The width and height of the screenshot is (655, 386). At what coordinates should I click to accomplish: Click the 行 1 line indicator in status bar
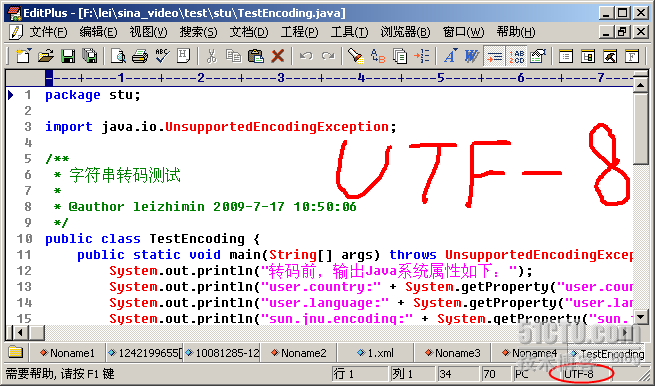(359, 374)
